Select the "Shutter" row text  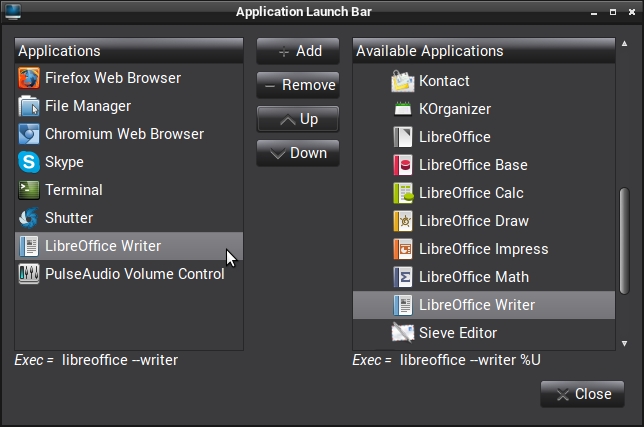69,218
